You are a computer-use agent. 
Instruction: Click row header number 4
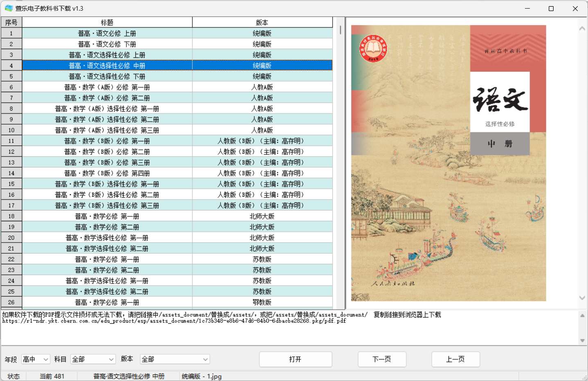point(11,66)
